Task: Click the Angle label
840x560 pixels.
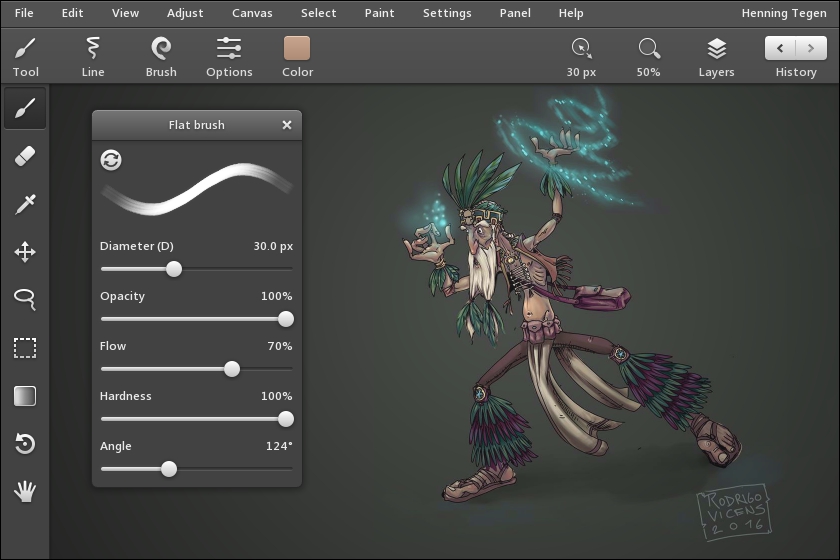Action: [115, 446]
